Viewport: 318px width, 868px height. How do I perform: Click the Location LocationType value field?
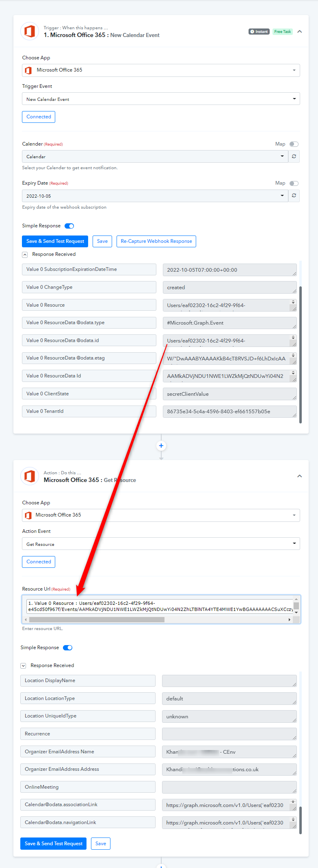229,699
